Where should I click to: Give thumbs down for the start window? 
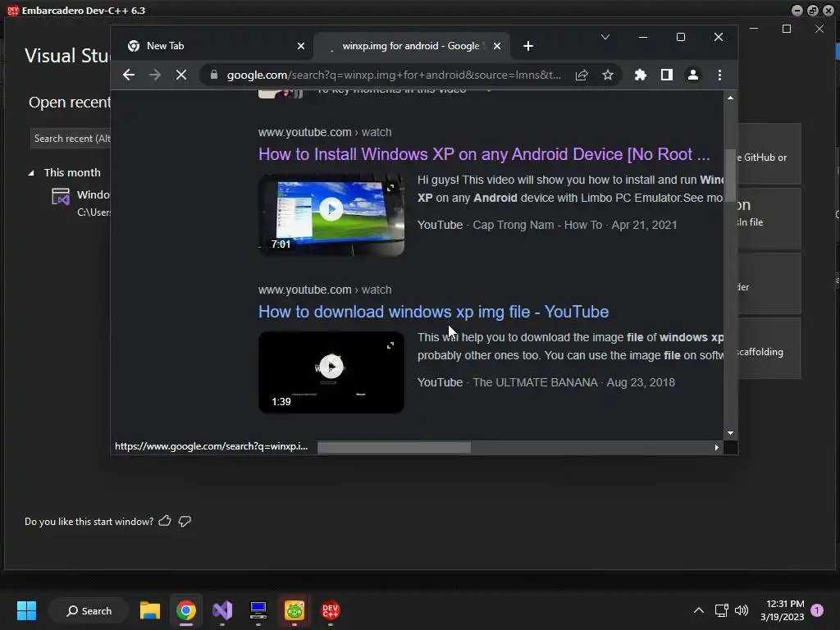[x=185, y=521]
